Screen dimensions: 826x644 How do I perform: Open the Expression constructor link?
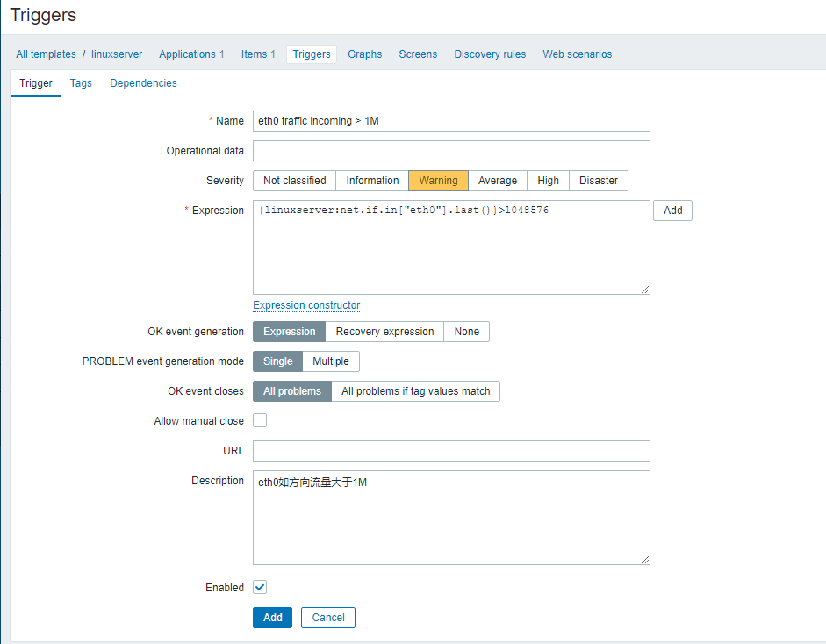(x=306, y=305)
